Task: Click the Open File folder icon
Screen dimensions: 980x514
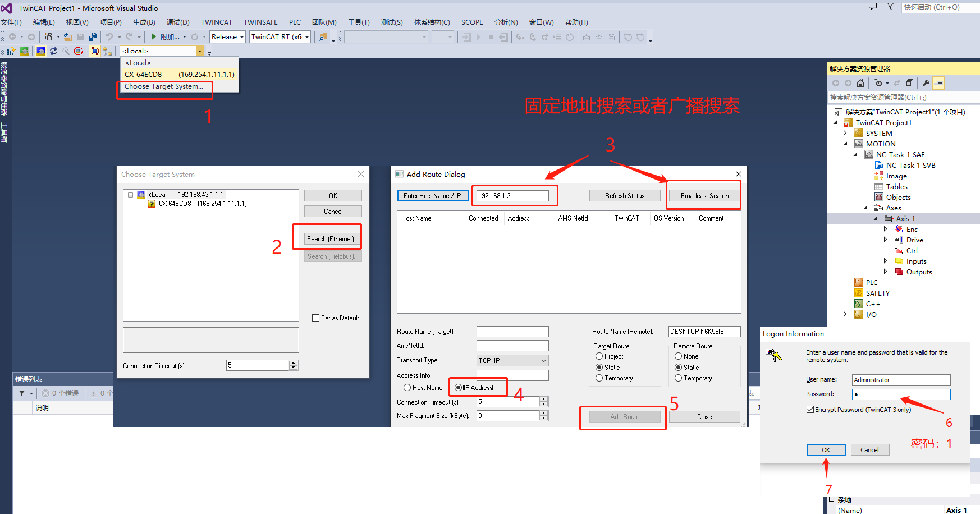Action: (67, 37)
